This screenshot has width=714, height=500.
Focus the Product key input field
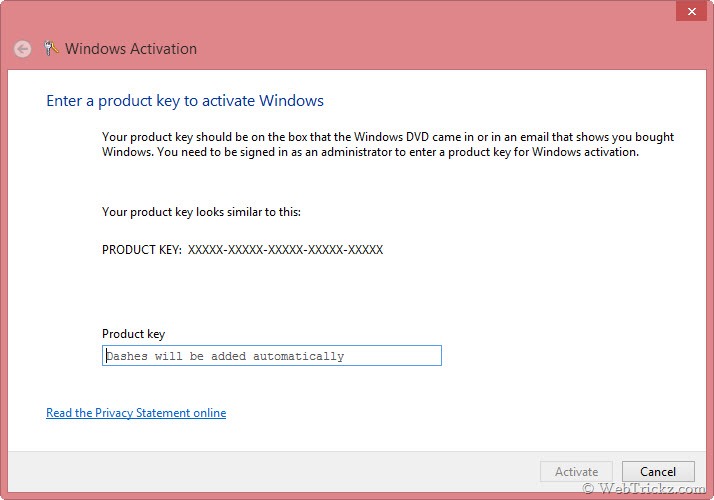click(272, 356)
